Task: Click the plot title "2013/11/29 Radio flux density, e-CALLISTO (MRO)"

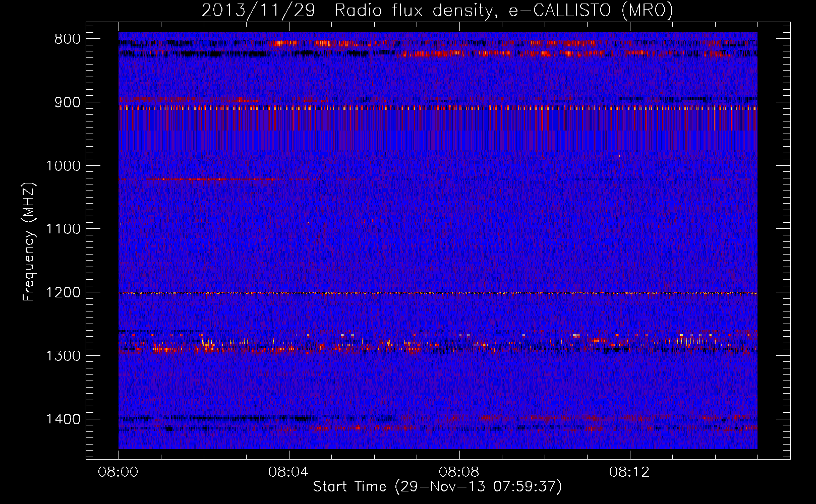Action: tap(437, 10)
